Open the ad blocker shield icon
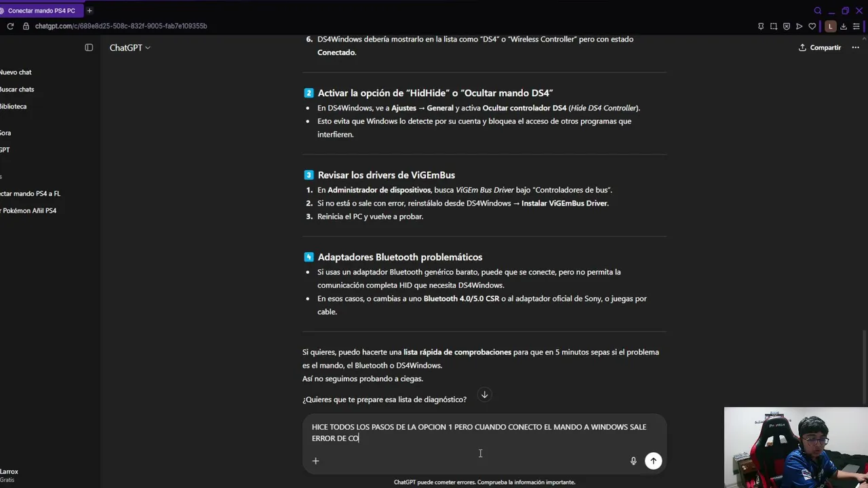The height and width of the screenshot is (488, 868). coord(787,26)
